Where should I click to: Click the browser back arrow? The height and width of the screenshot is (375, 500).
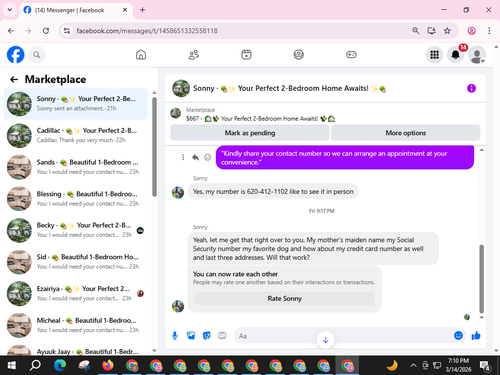[x=11, y=31]
